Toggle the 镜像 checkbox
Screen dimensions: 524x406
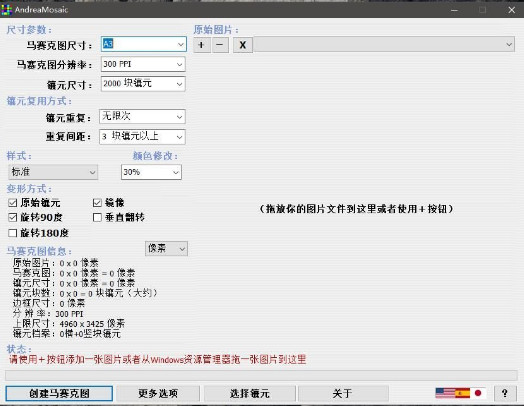(97, 202)
